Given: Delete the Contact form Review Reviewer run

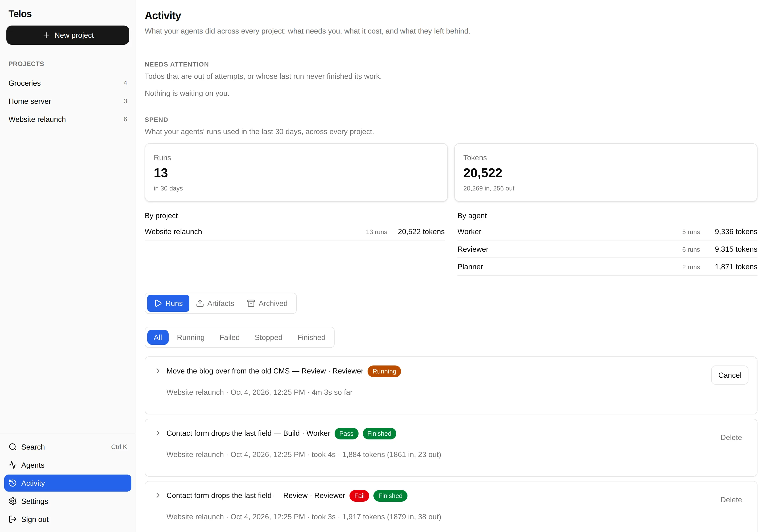Looking at the screenshot, I should [731, 500].
